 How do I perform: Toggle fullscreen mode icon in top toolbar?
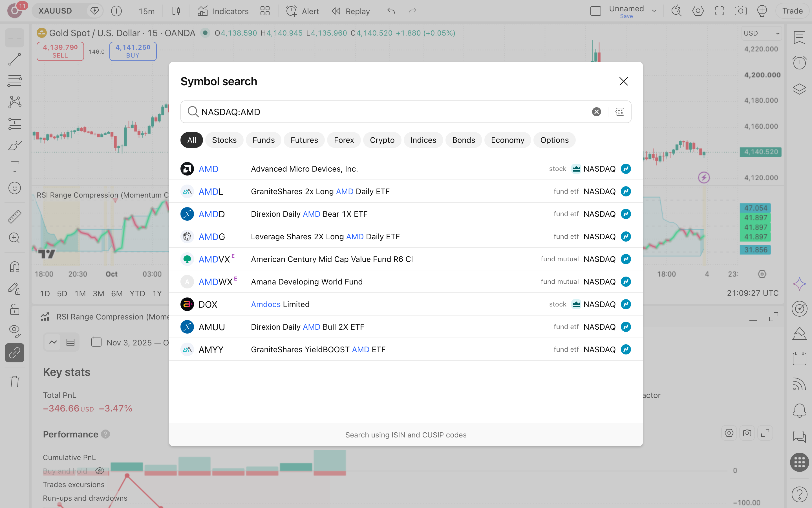719,11
